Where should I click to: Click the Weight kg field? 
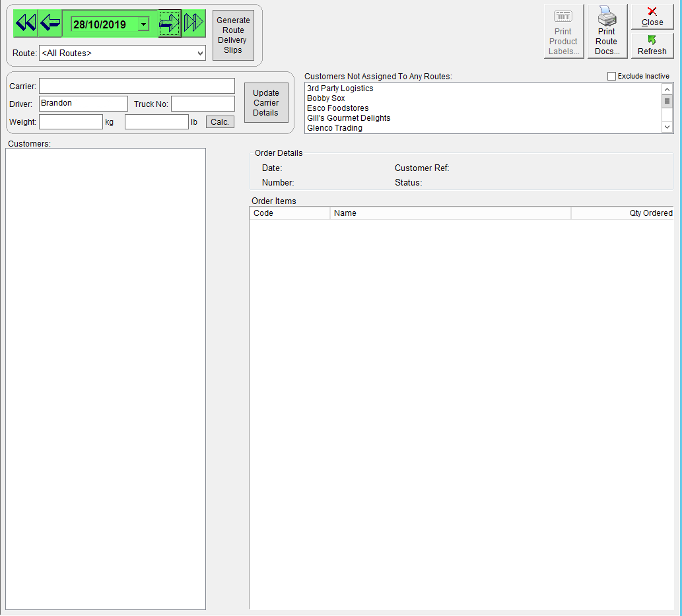point(71,121)
